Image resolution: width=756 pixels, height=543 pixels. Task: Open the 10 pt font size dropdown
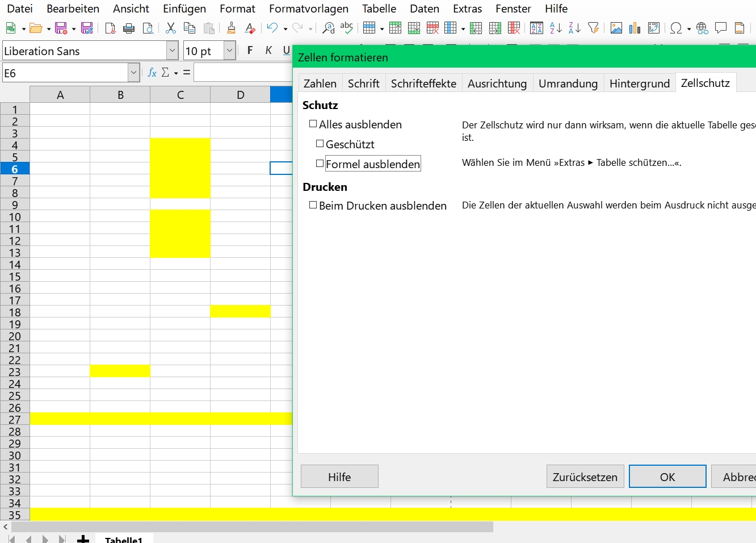229,51
